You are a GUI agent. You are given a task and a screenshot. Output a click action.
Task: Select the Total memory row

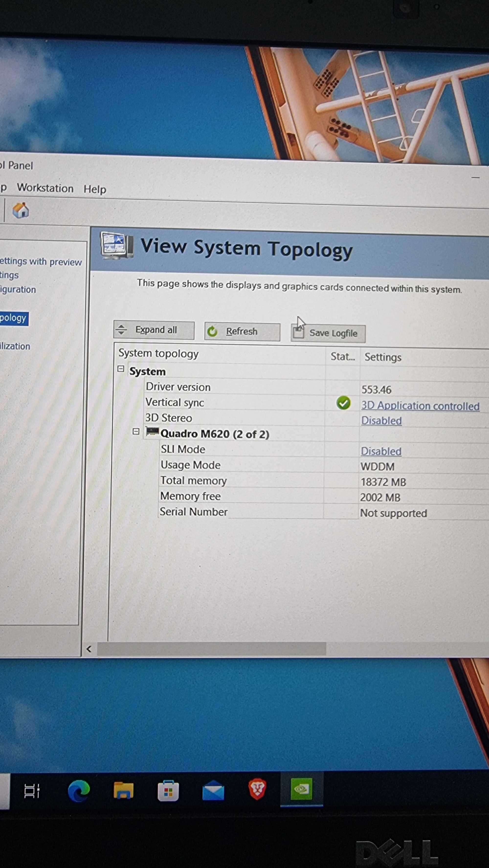click(x=194, y=480)
